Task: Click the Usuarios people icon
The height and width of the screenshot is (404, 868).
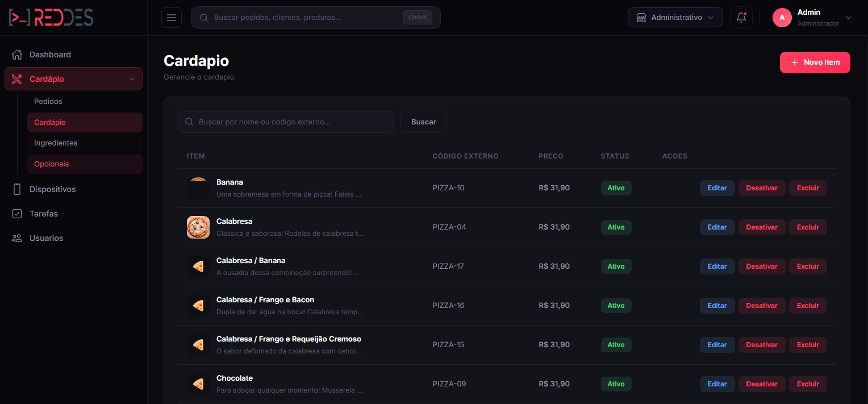Action: (17, 238)
